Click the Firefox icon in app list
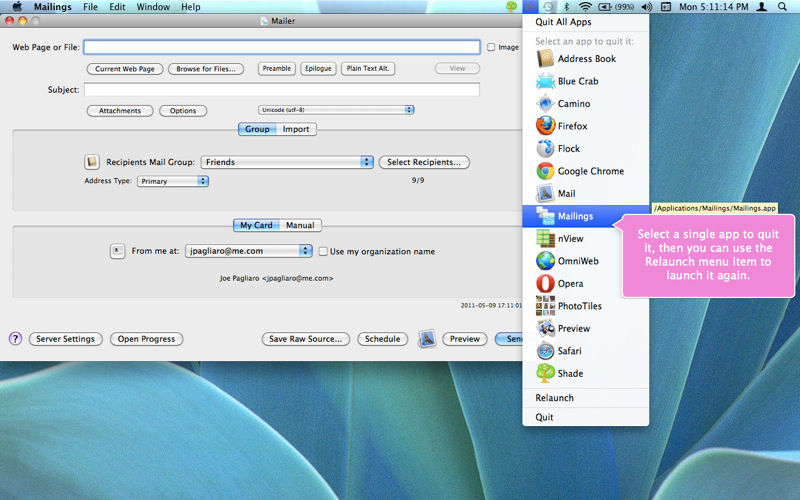The image size is (800, 500). 545,126
